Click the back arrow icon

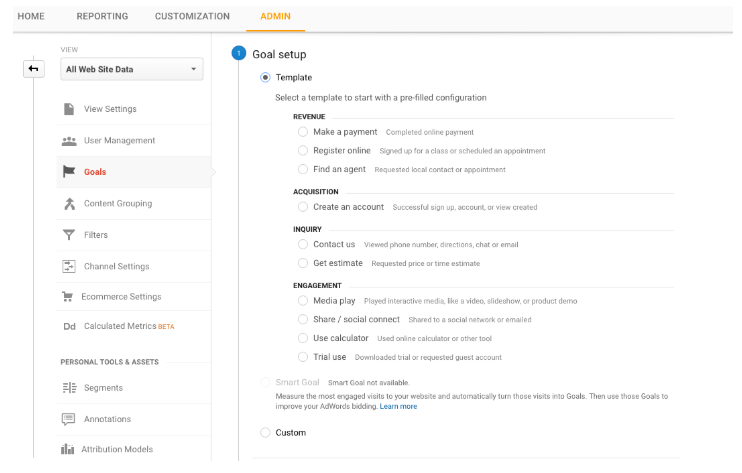tap(34, 69)
